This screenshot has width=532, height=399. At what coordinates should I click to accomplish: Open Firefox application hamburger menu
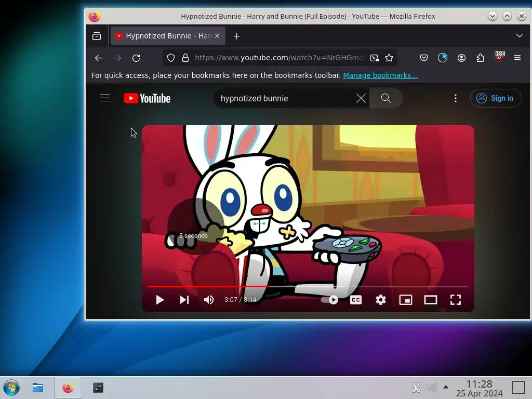(x=517, y=58)
